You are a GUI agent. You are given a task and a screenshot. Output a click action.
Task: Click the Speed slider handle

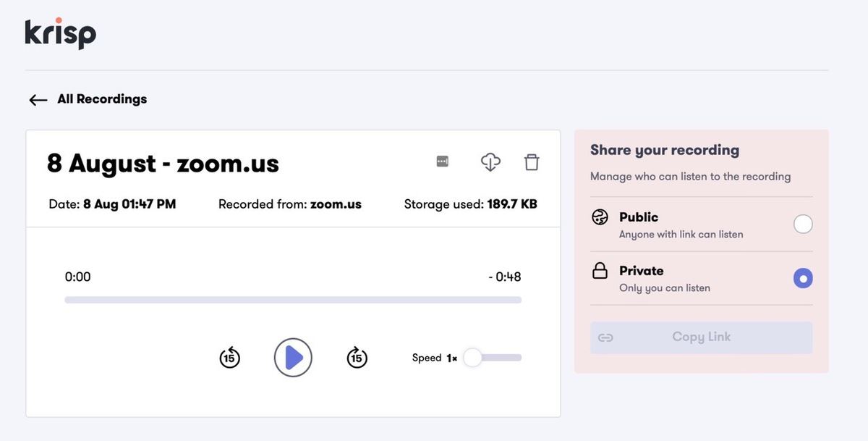click(x=472, y=358)
